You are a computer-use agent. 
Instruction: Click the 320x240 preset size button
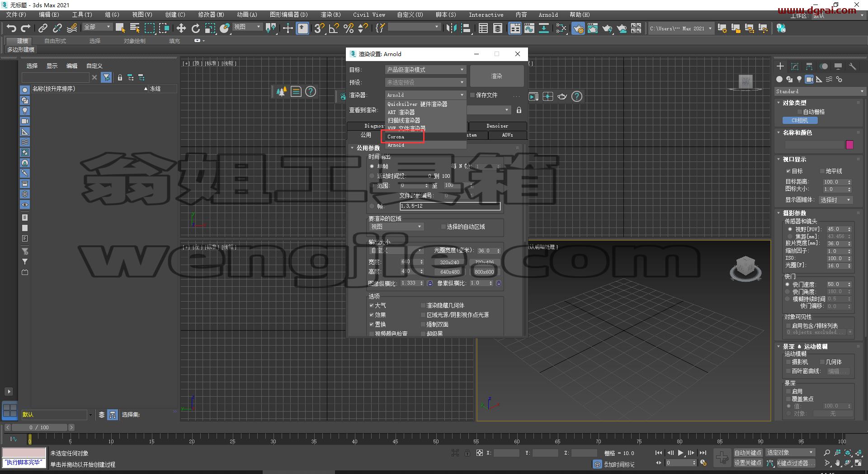click(x=449, y=262)
